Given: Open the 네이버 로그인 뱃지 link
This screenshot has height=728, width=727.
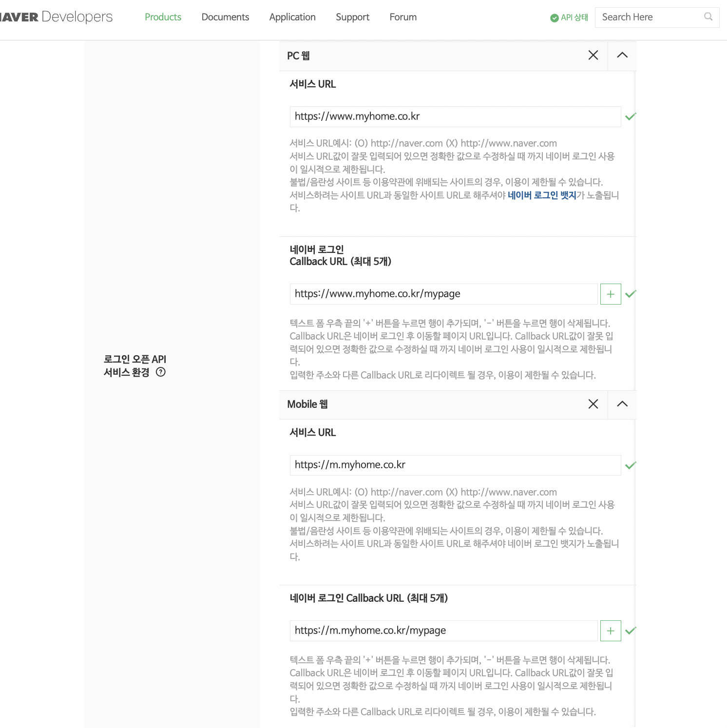Looking at the screenshot, I should tap(542, 195).
